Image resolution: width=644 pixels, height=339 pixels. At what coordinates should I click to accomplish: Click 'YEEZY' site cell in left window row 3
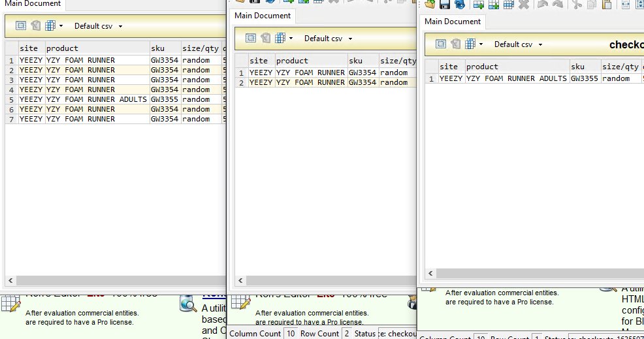pyautogui.click(x=31, y=80)
